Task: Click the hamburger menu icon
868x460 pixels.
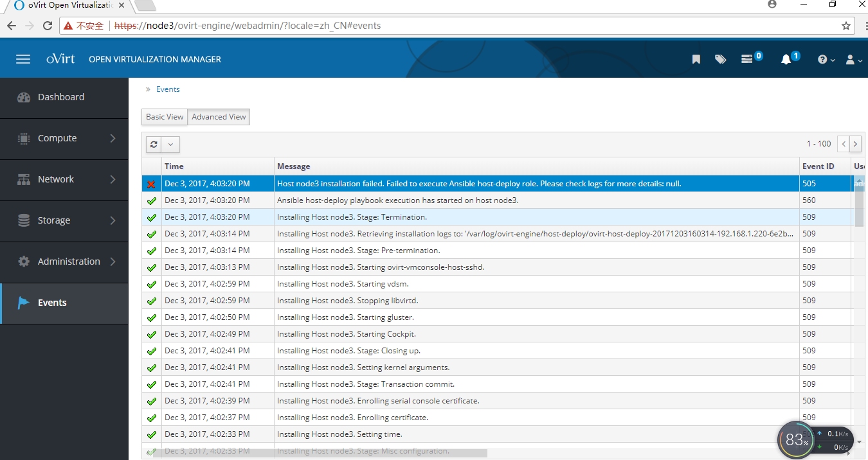Action: click(x=23, y=59)
